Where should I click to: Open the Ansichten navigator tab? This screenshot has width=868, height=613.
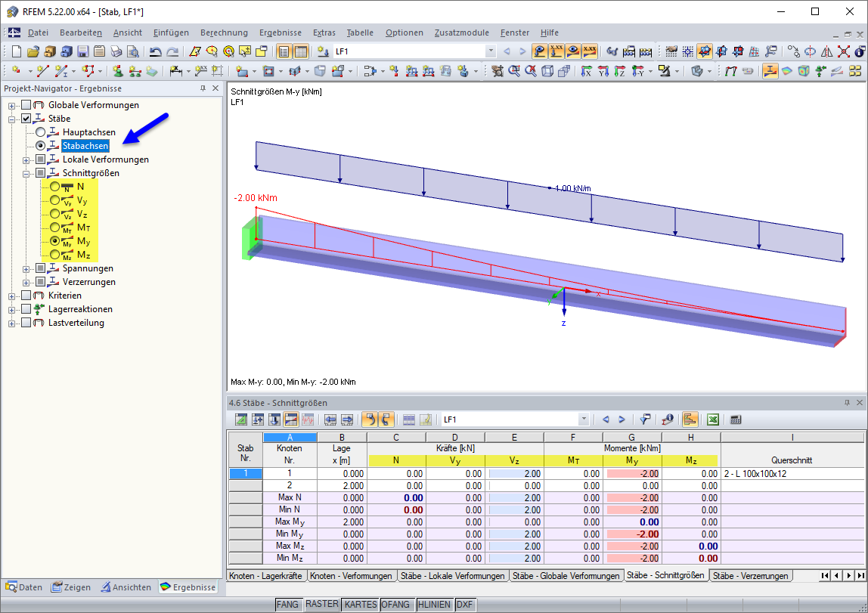click(126, 587)
